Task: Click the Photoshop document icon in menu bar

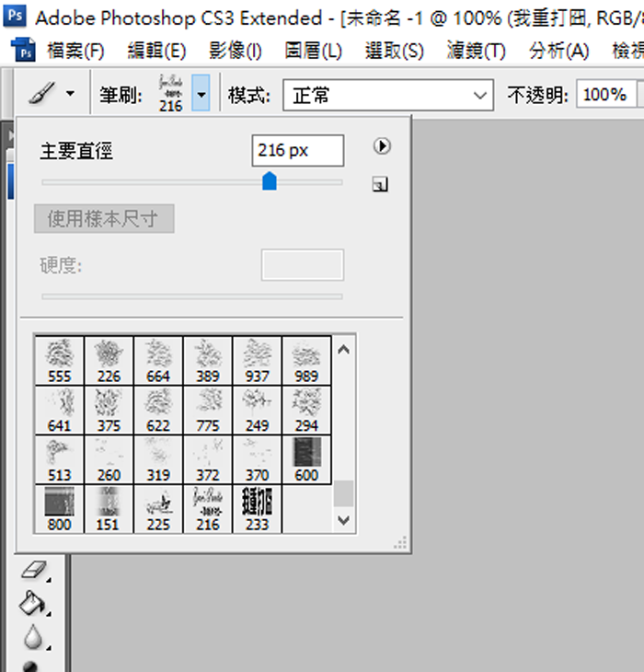Action: click(23, 50)
